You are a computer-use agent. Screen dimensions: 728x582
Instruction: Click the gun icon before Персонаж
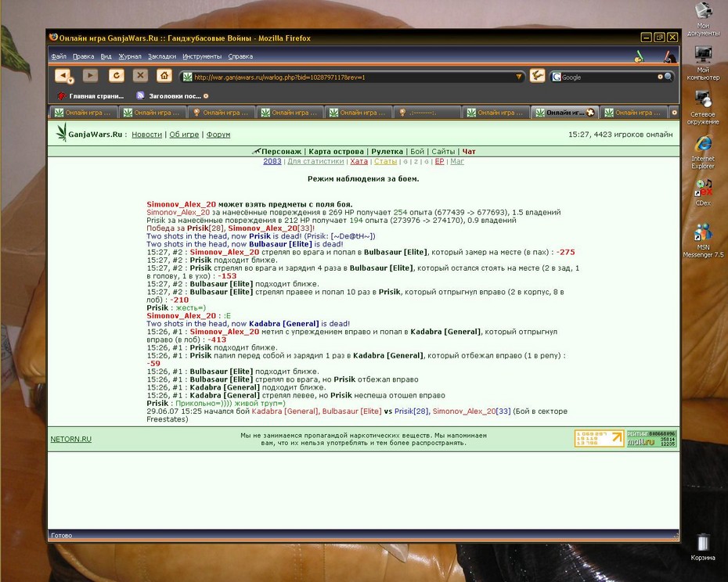click(x=256, y=151)
